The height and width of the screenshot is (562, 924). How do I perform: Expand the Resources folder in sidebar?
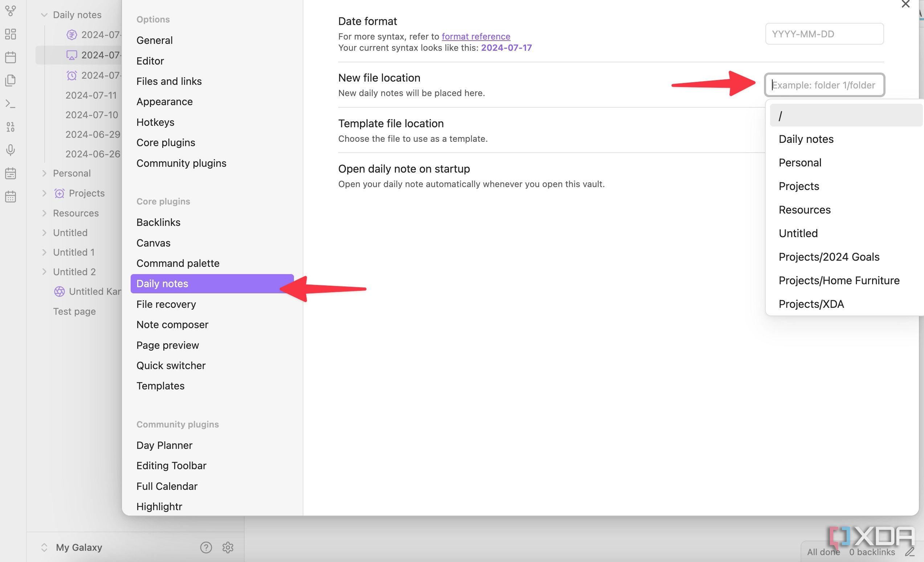[x=44, y=212]
